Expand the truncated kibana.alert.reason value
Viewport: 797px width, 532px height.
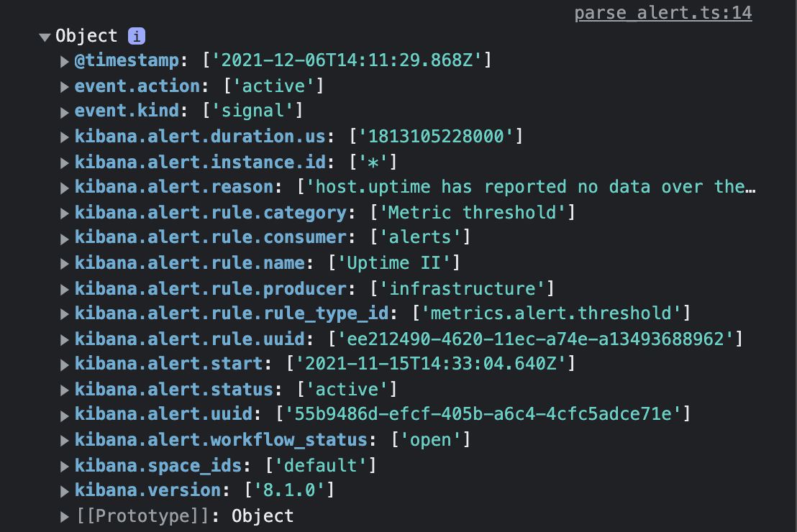(x=65, y=187)
